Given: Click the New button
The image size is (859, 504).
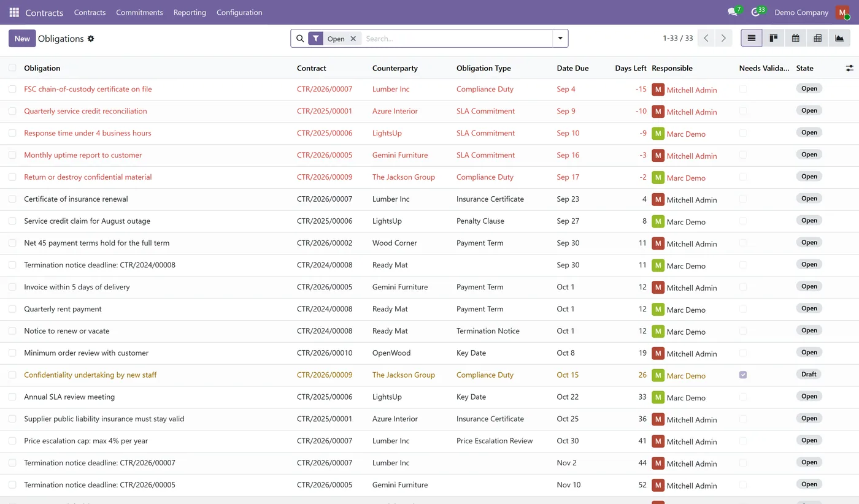Looking at the screenshot, I should (22, 39).
